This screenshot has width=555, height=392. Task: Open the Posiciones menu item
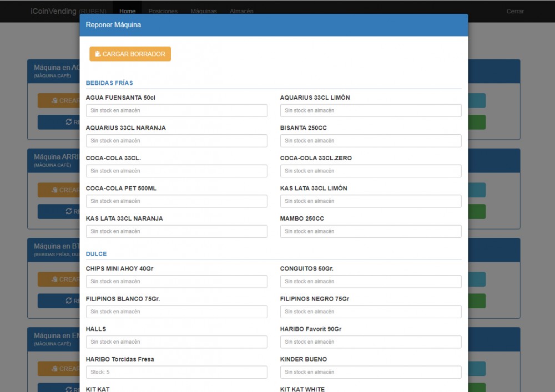(x=163, y=11)
